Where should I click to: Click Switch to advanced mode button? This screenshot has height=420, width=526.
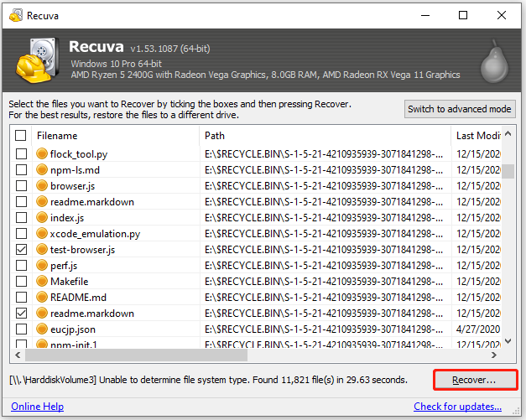[460, 109]
